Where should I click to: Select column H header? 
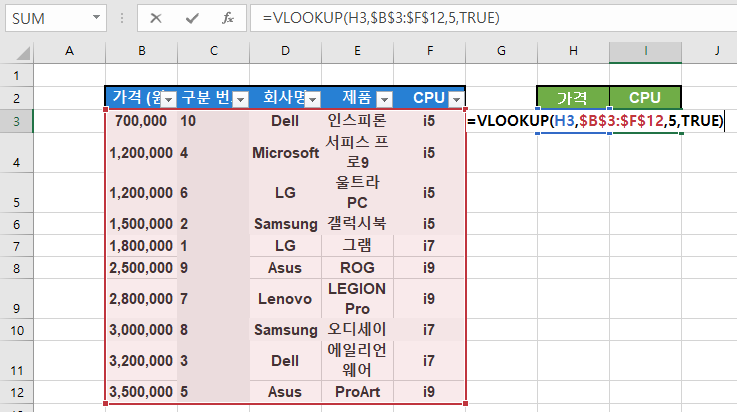click(x=573, y=51)
